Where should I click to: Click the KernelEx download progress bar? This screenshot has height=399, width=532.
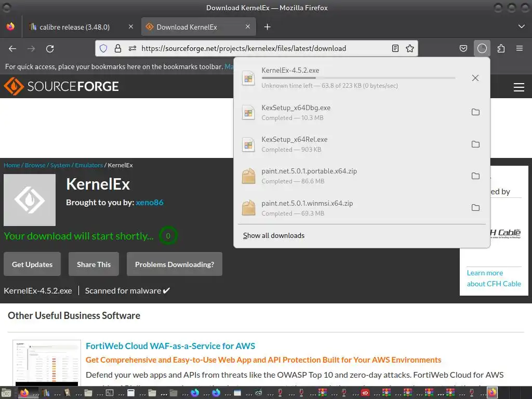click(358, 78)
